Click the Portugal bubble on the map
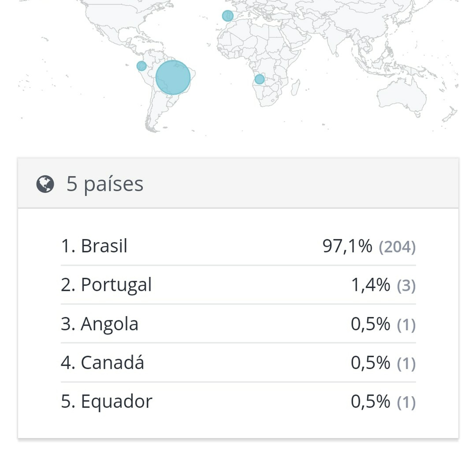 [228, 16]
